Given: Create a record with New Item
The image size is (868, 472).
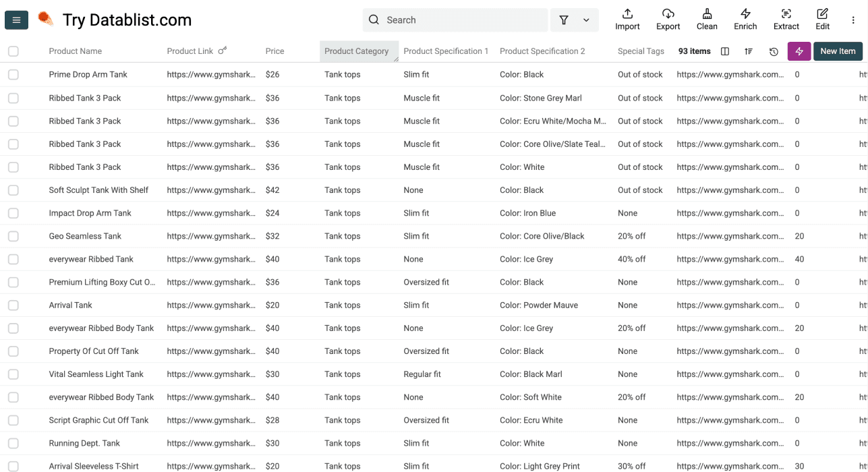Looking at the screenshot, I should (x=838, y=51).
